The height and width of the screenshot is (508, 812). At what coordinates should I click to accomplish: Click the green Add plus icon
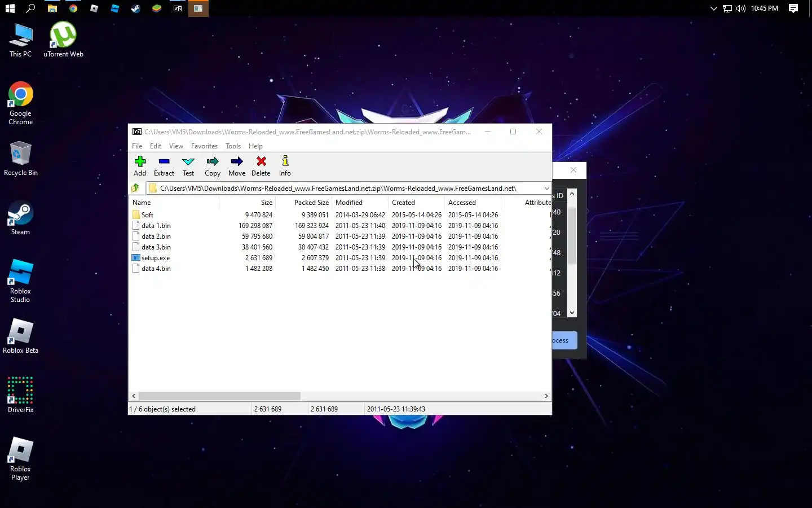click(x=140, y=161)
